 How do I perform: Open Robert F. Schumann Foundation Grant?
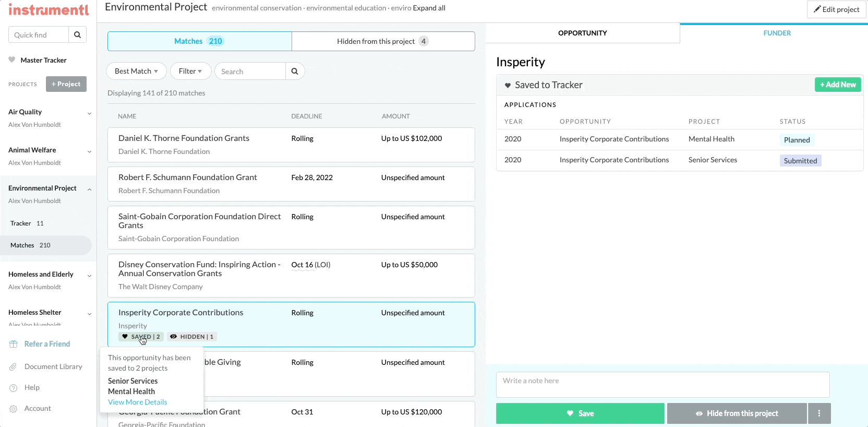(x=291, y=184)
